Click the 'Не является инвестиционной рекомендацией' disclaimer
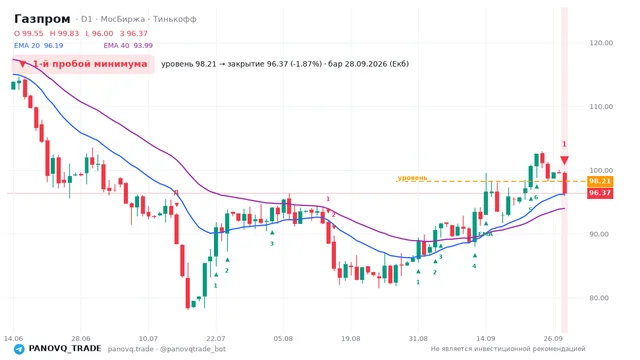 click(508, 349)
